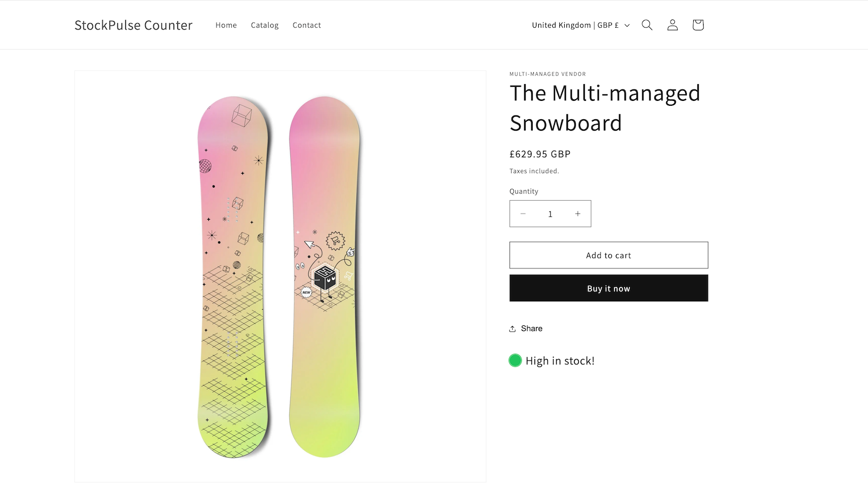
Task: Click the green High in stock indicator
Action: pos(515,360)
